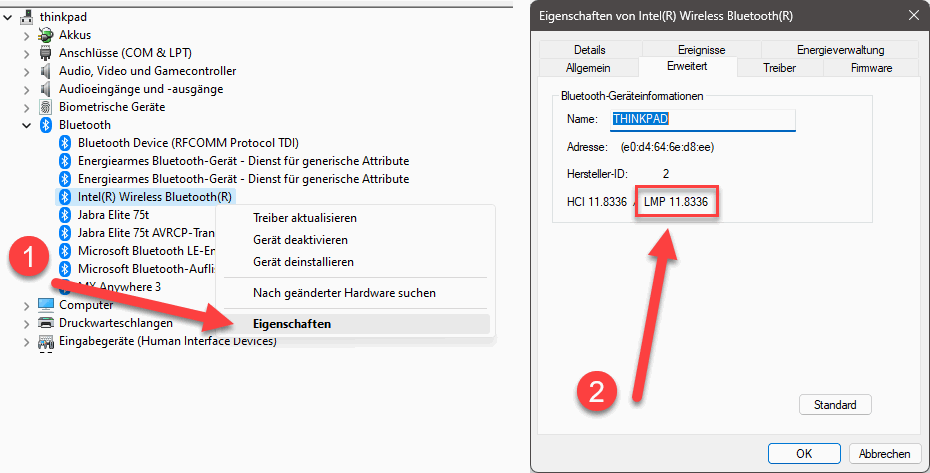930x473 pixels.
Task: Click Bluetooth icon beside Microsoft Bluetooth-Auflistung
Action: [x=65, y=269]
